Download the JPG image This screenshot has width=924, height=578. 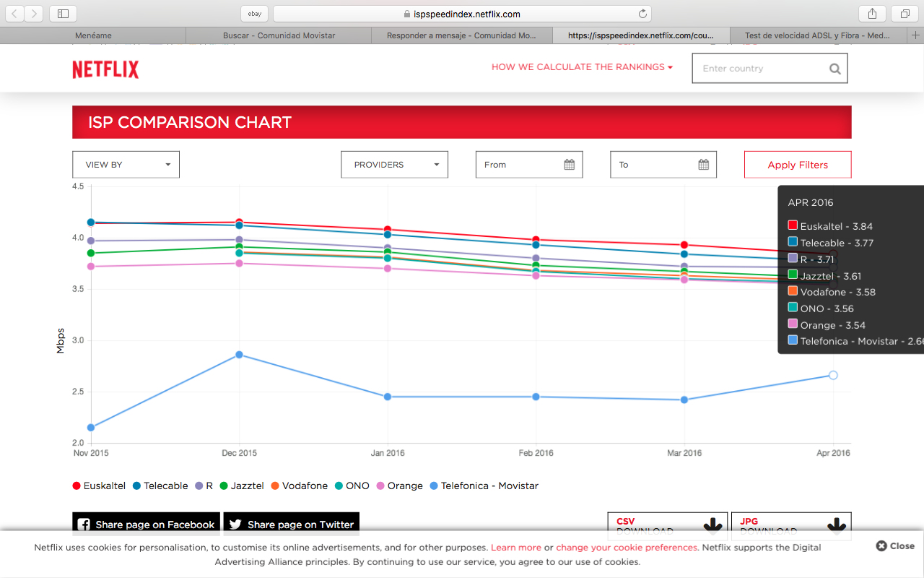(791, 525)
